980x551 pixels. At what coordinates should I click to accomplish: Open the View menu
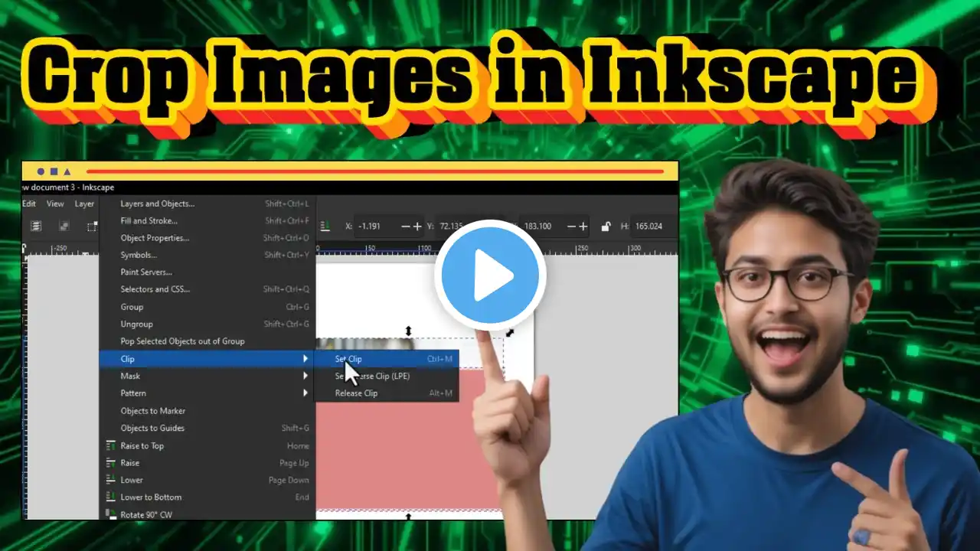pos(55,204)
